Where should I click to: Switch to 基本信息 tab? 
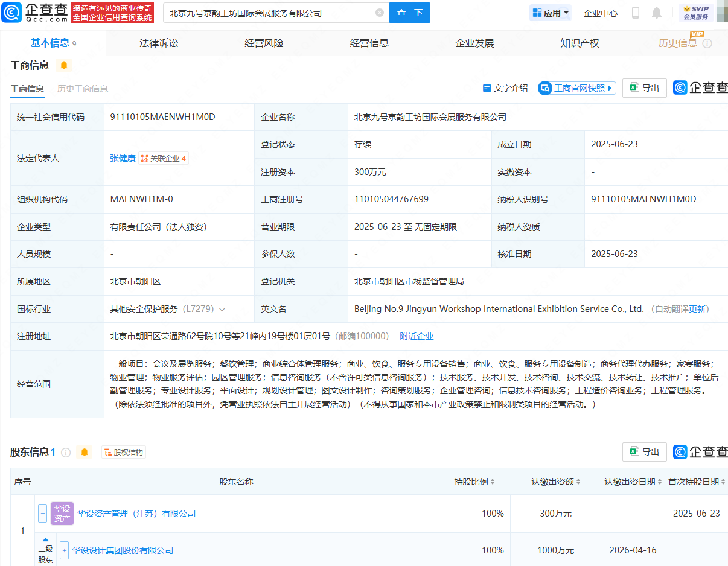tap(53, 43)
